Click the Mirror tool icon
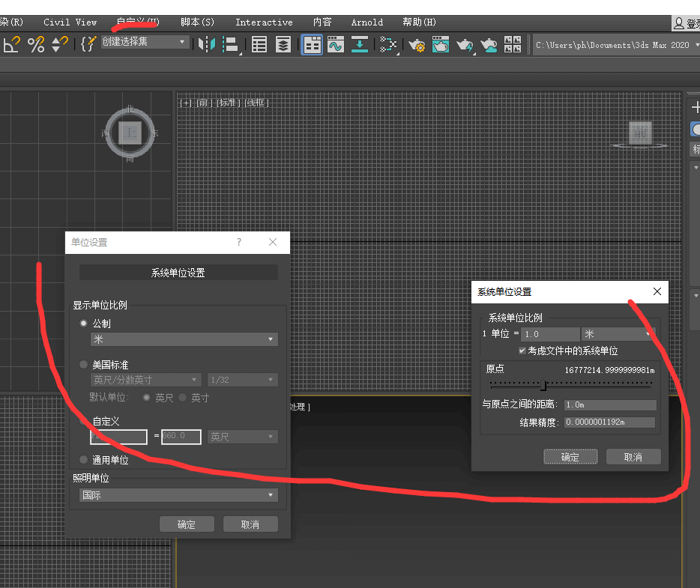This screenshot has width=700, height=588. coord(205,45)
